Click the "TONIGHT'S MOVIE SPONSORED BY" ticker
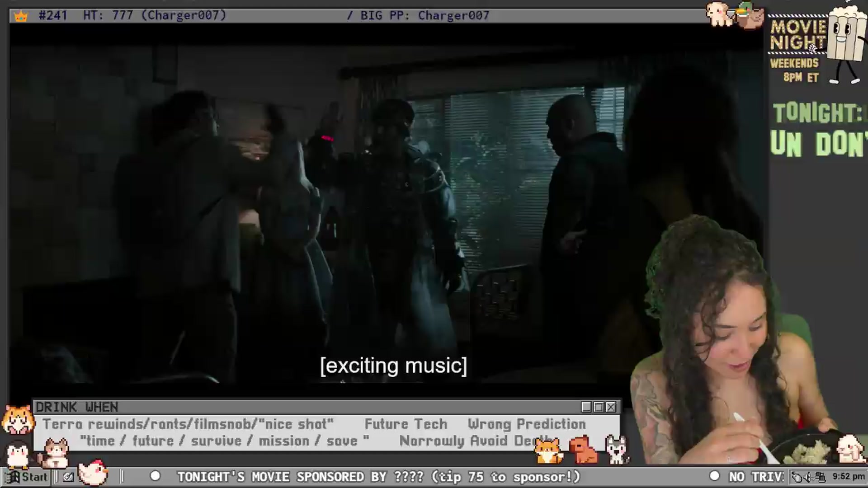 [x=378, y=477]
